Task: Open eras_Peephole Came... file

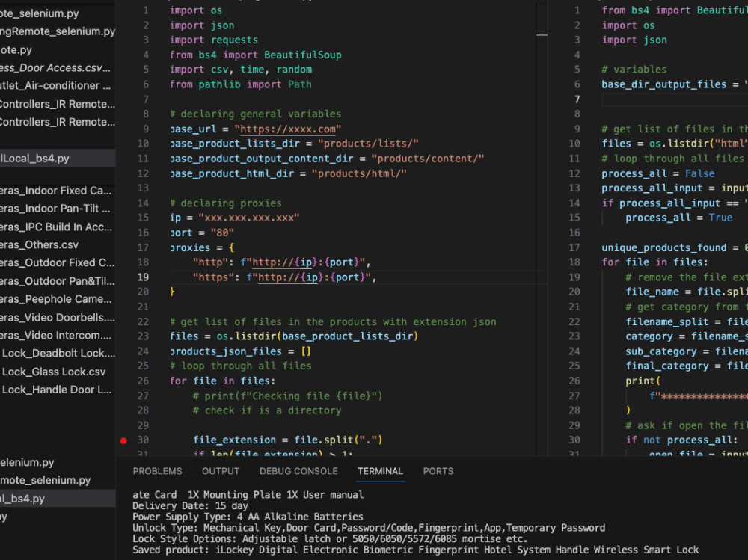Action: (x=58, y=299)
